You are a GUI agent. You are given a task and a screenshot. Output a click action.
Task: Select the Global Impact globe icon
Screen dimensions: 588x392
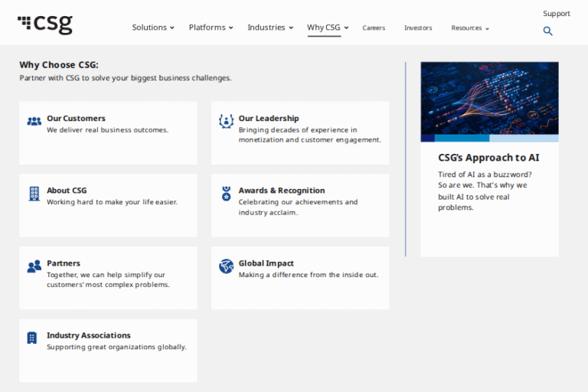point(226,266)
